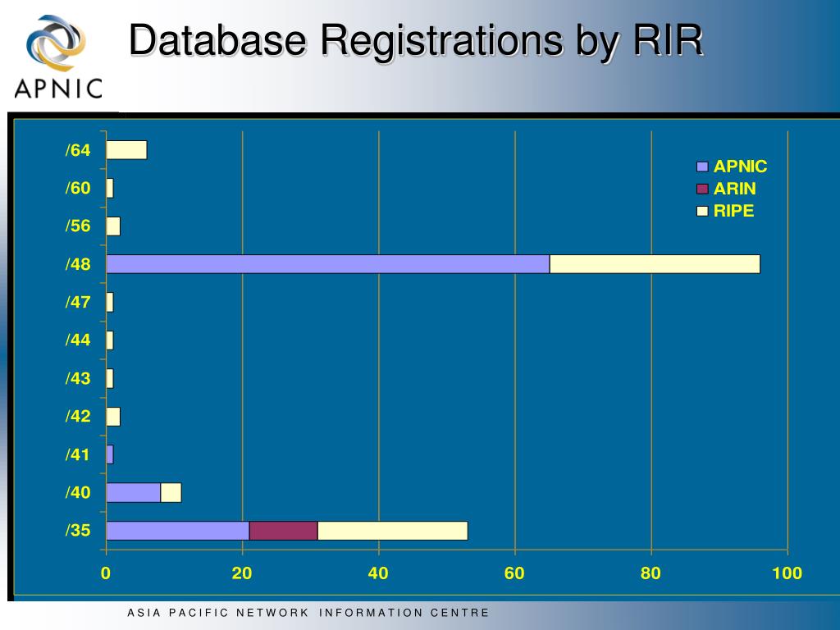Viewport: 840px width, 630px height.
Task: Click the /41 axis label
Action: click(78, 454)
